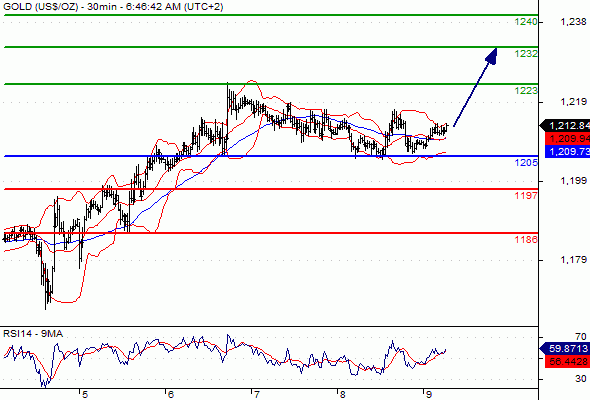Image resolution: width=590 pixels, height=400 pixels.
Task: Click the blue 1,209.73 price tag
Action: (x=567, y=151)
